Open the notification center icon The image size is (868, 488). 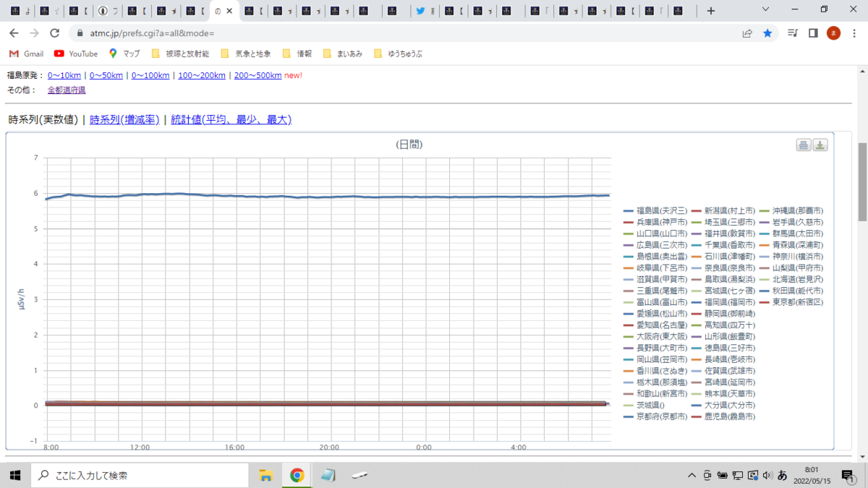[x=848, y=475]
